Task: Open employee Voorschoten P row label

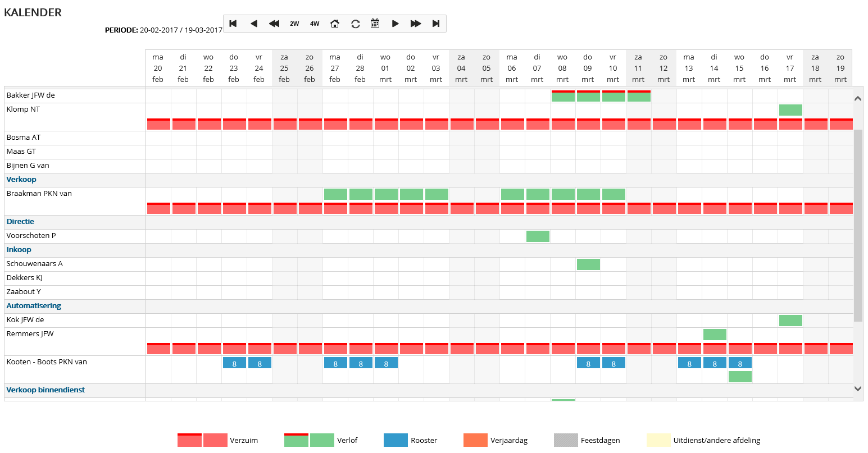Action: tap(31, 236)
